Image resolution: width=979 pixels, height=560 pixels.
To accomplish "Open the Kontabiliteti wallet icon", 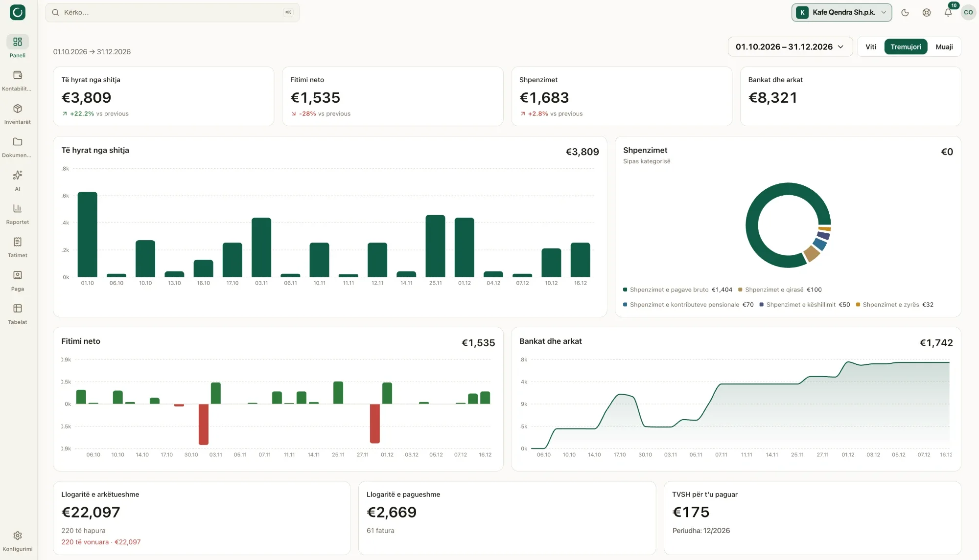I will [18, 75].
